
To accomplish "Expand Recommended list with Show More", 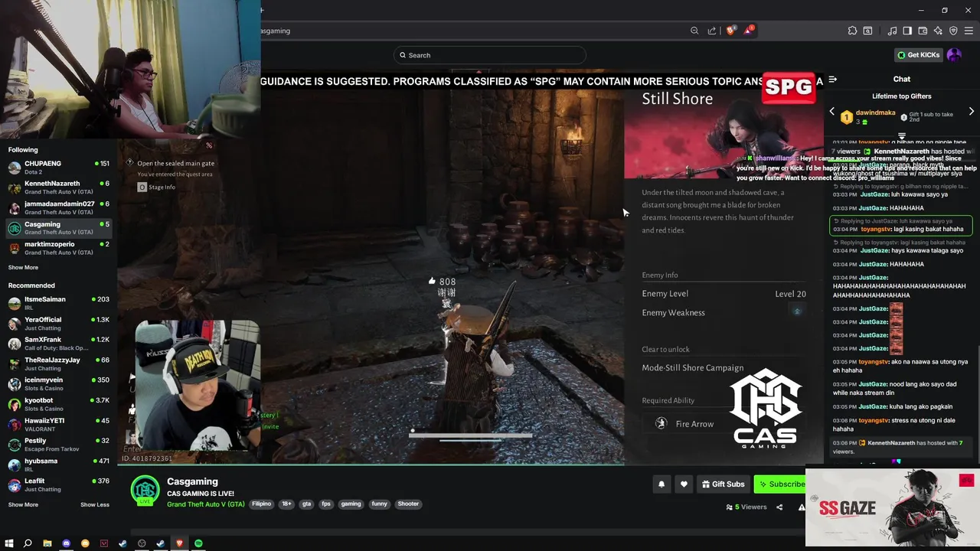I will [x=23, y=505].
